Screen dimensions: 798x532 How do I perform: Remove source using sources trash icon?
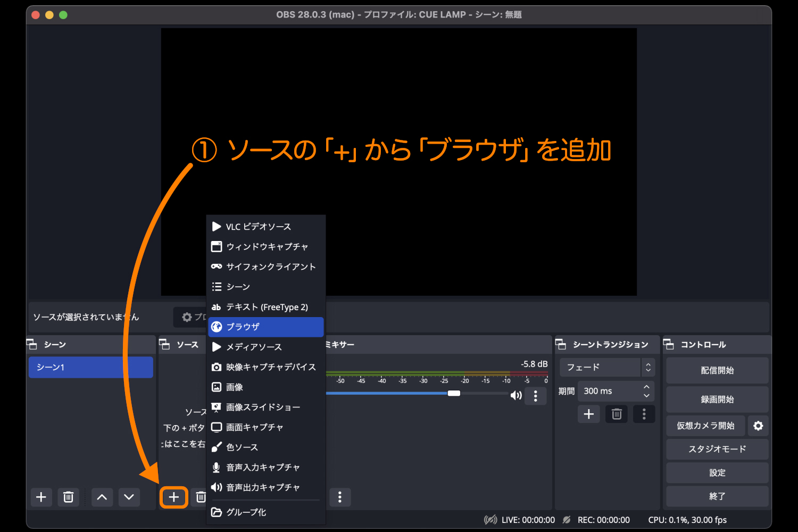(201, 497)
